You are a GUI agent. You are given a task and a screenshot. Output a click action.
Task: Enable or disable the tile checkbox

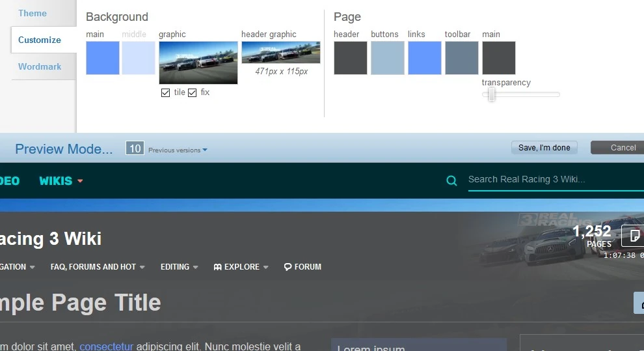pyautogui.click(x=166, y=93)
